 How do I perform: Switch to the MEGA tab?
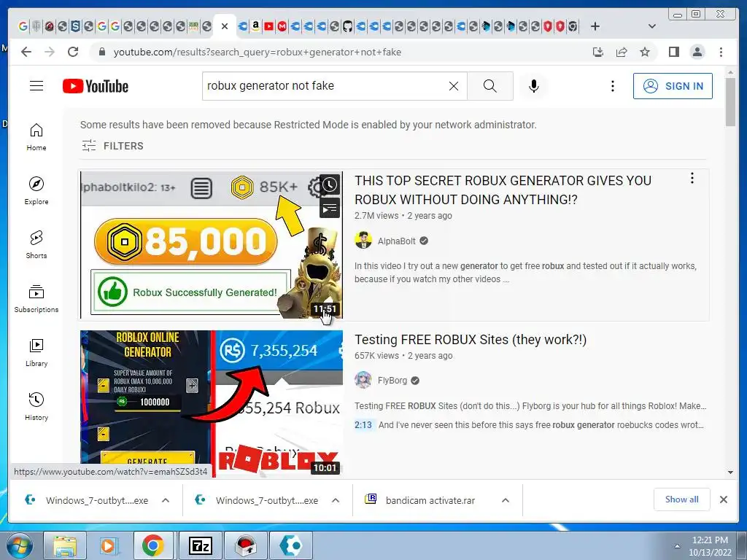282,26
